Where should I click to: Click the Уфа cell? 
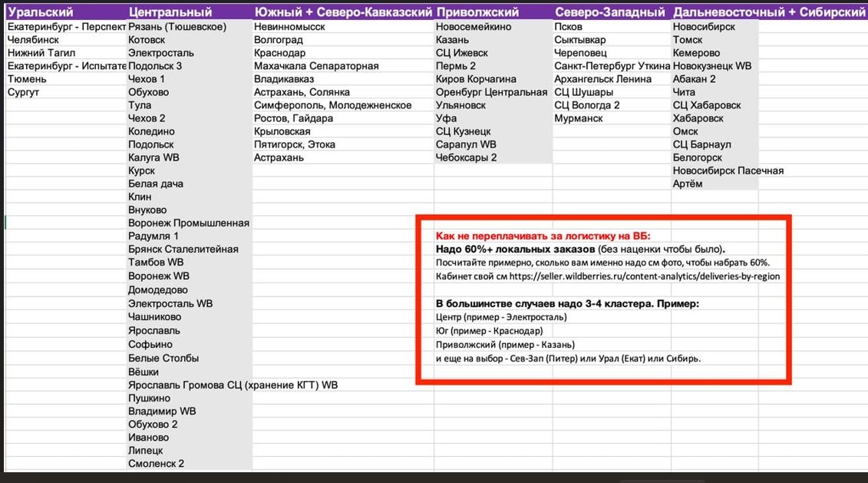(493, 118)
